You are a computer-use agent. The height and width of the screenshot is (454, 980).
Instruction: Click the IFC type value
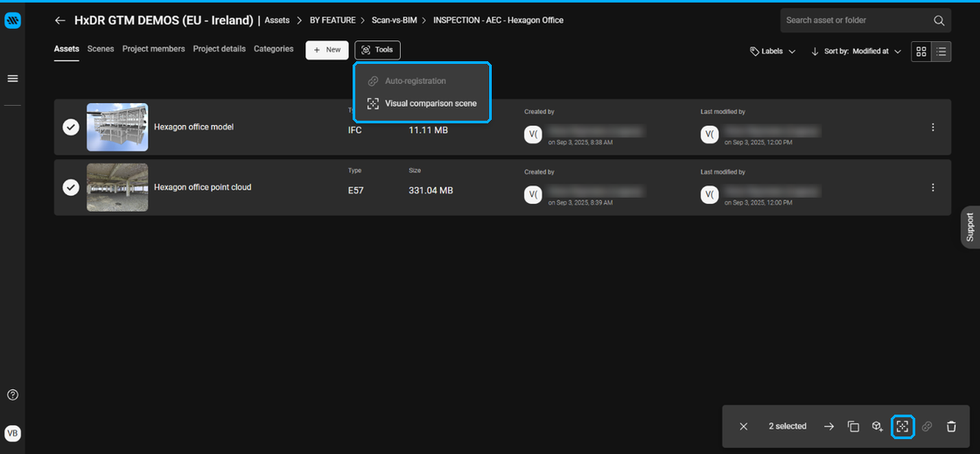pyautogui.click(x=355, y=130)
